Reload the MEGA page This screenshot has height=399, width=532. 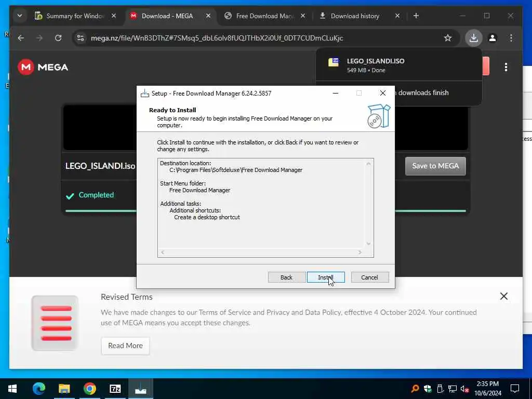click(58, 38)
